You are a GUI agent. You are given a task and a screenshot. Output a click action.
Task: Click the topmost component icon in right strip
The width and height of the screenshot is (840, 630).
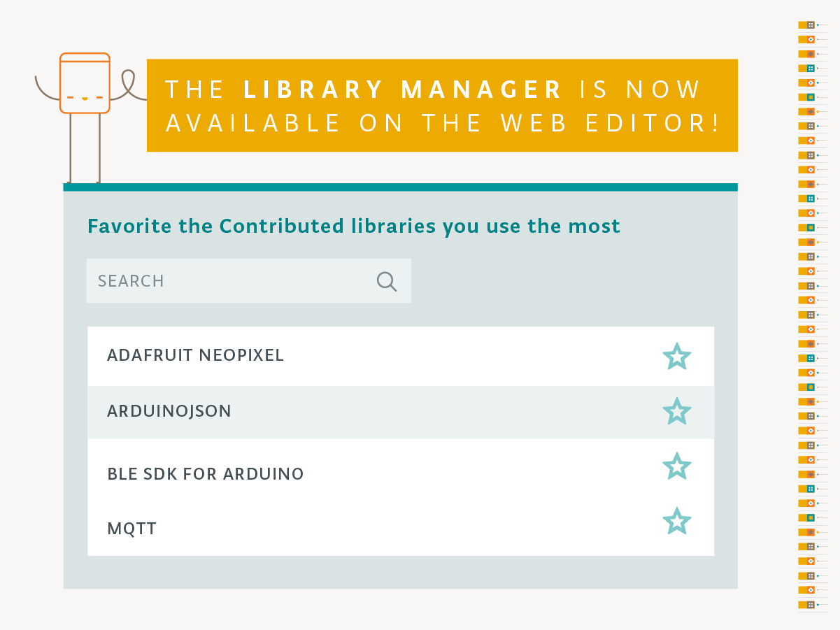pos(807,24)
